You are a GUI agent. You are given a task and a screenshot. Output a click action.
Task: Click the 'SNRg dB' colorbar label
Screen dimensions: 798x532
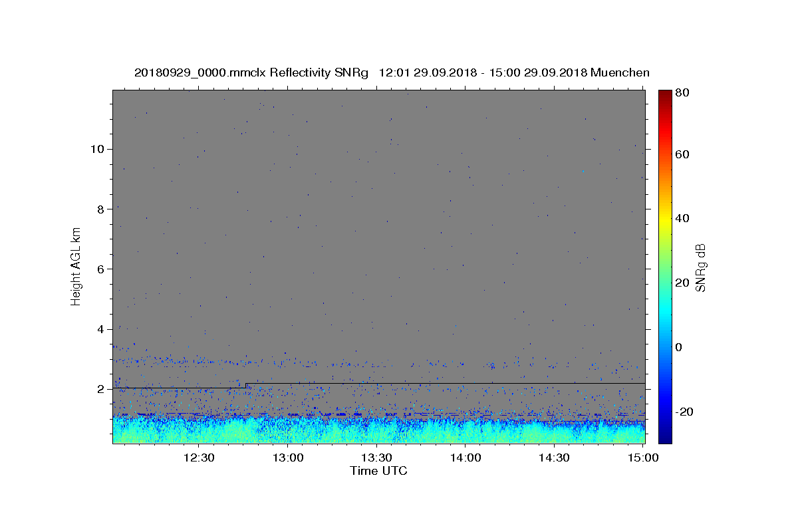coord(700,267)
